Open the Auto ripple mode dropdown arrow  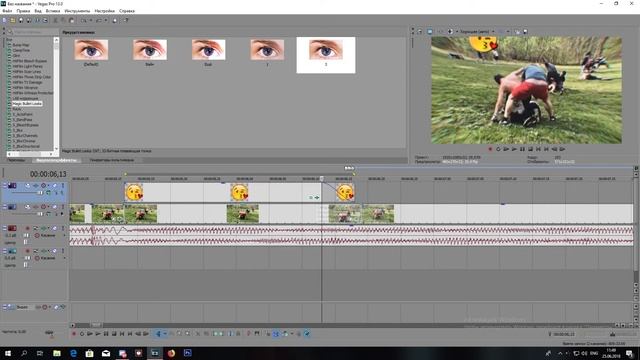pos(291,334)
